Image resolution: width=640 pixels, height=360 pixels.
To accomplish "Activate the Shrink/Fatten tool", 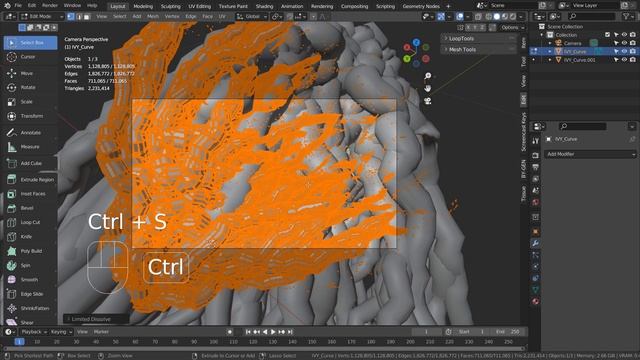I will click(30, 308).
